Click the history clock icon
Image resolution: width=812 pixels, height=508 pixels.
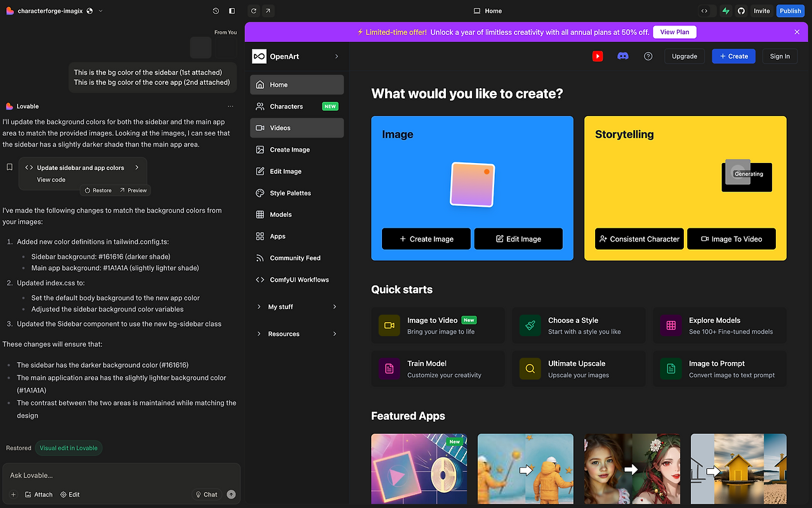[216, 11]
